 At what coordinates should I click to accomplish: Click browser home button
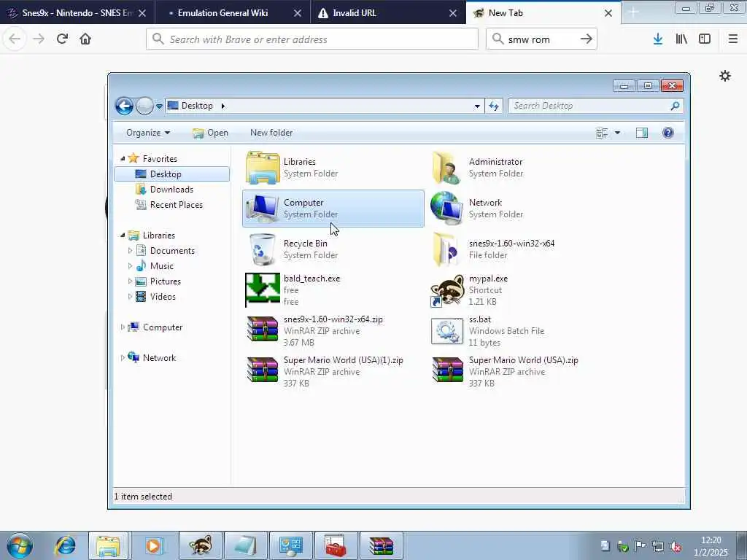click(x=85, y=39)
